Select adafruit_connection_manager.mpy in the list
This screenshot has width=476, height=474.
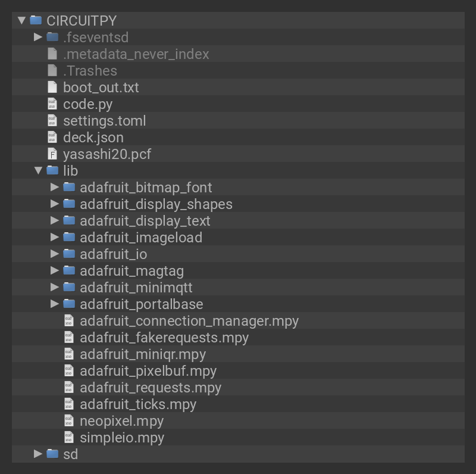[189, 321]
